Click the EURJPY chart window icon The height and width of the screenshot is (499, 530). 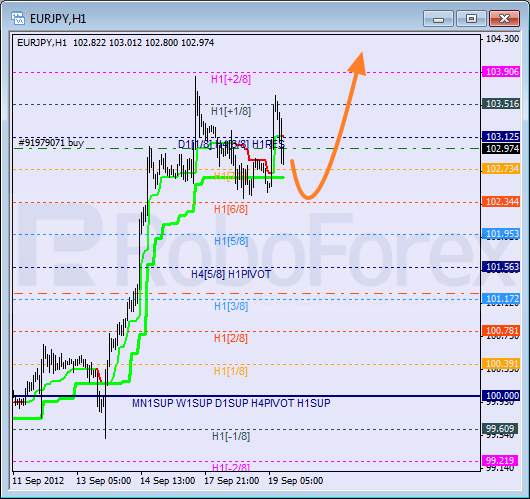18,18
